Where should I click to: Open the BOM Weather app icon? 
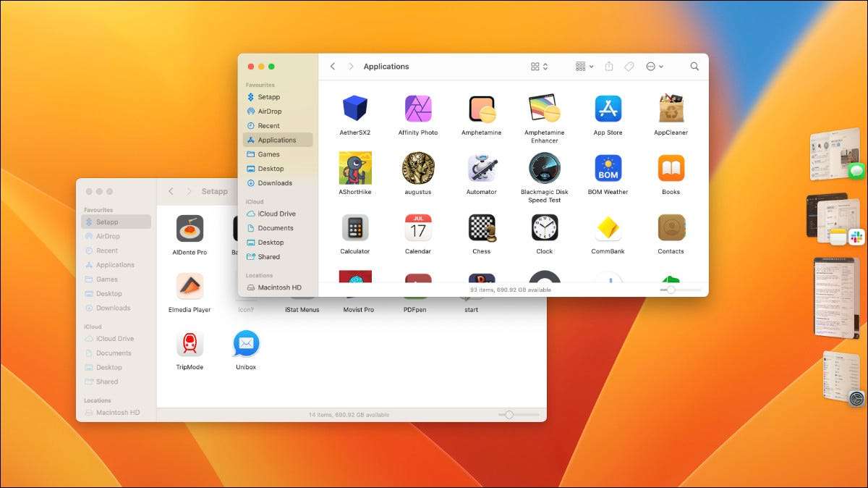[608, 168]
